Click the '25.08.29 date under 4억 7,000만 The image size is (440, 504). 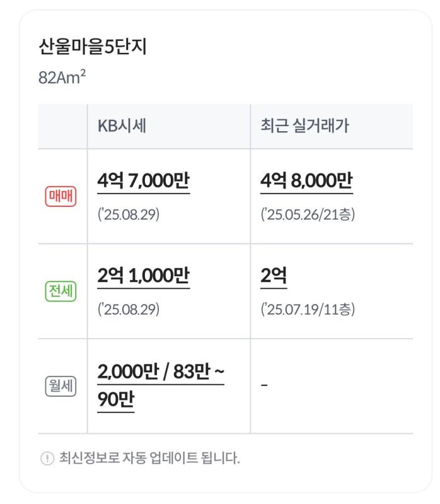[129, 214]
